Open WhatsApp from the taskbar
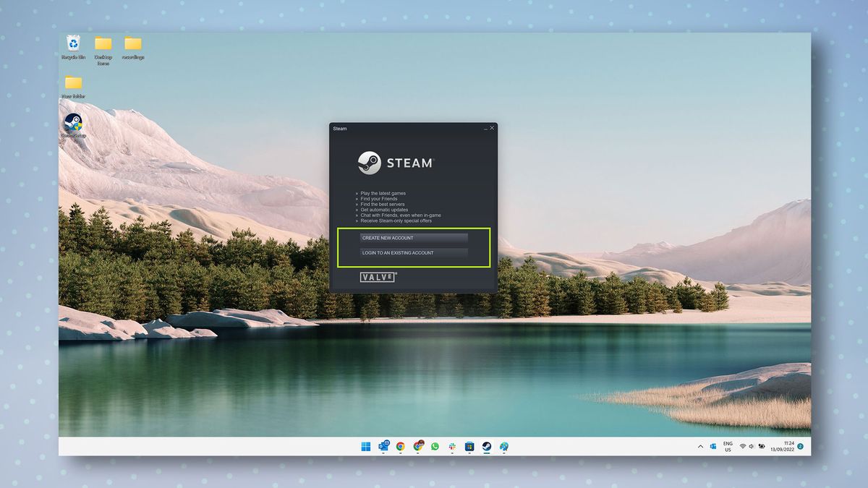 coord(435,447)
